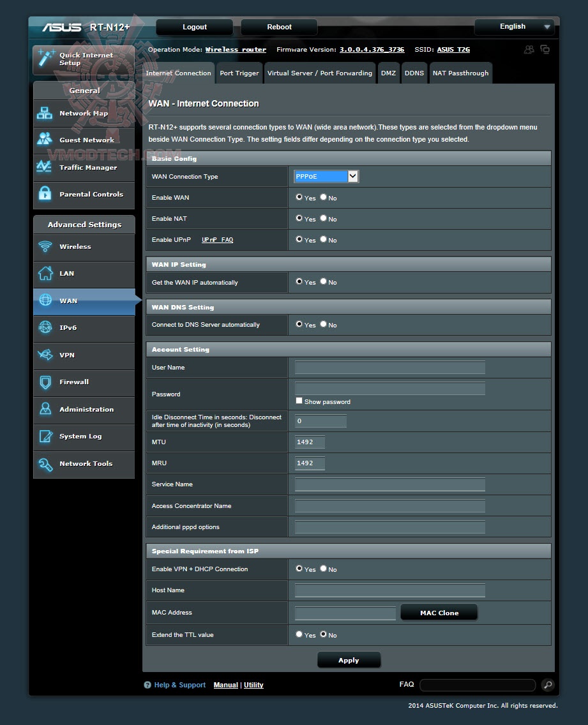Click the Network Tools wrench icon
588x725 pixels.
46,464
